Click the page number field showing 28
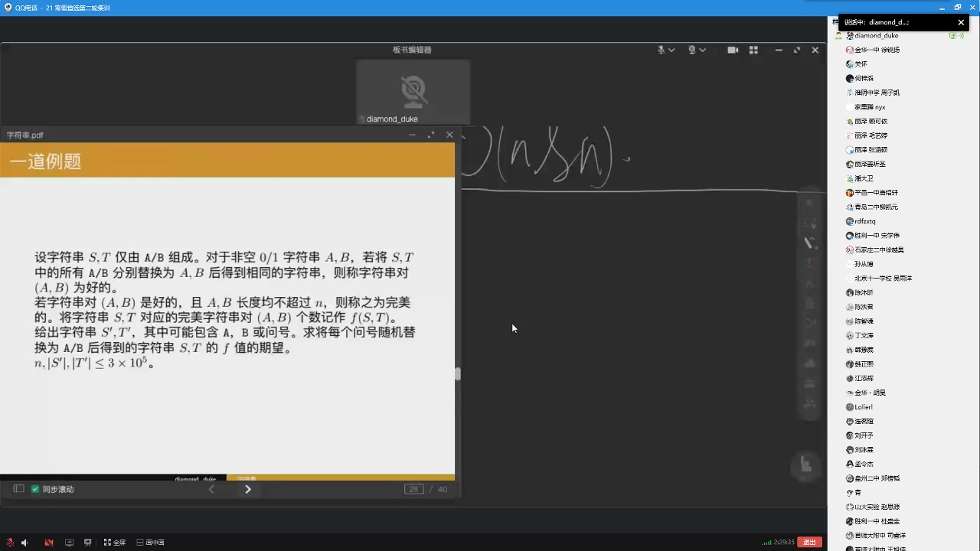This screenshot has width=980, height=551. (414, 489)
